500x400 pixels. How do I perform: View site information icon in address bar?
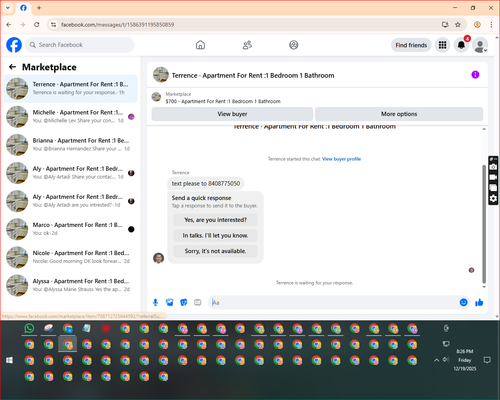tap(54, 25)
